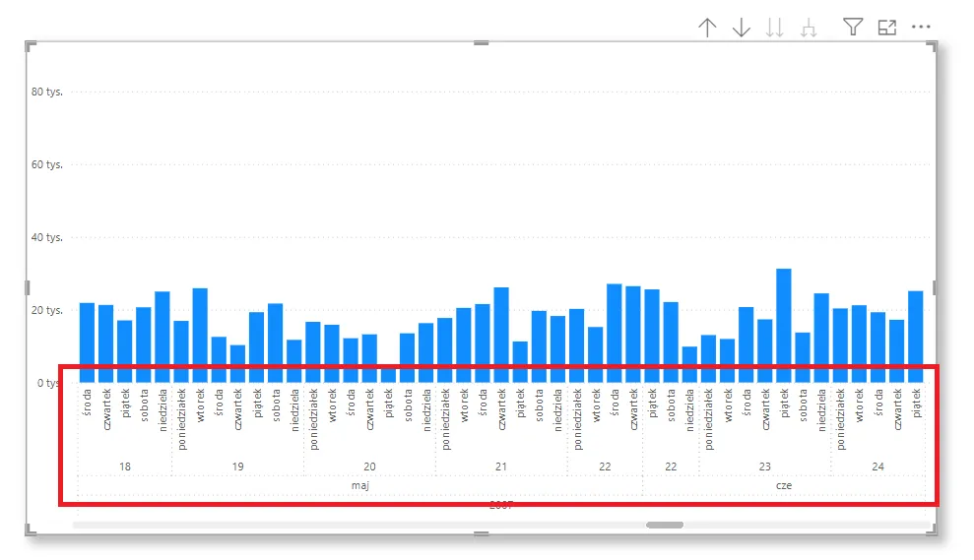This screenshot has height=560, width=974.
Task: Click the "maj" month label on axis
Action: pos(359,485)
